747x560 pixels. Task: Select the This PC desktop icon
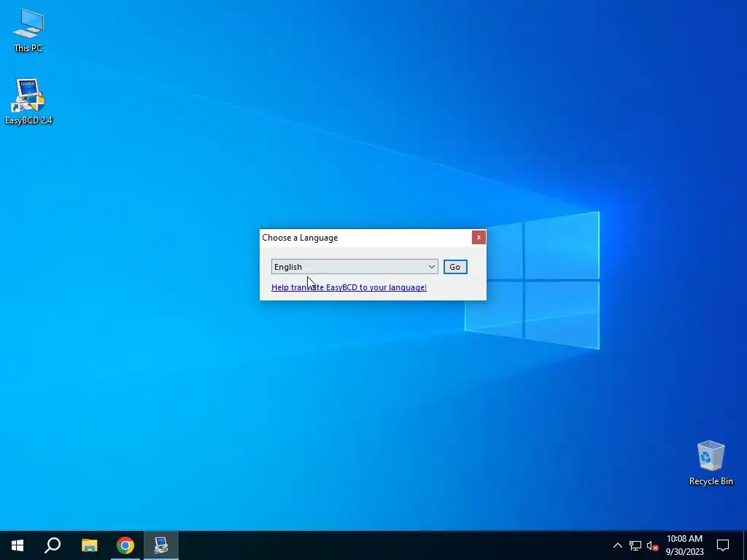pyautogui.click(x=28, y=31)
